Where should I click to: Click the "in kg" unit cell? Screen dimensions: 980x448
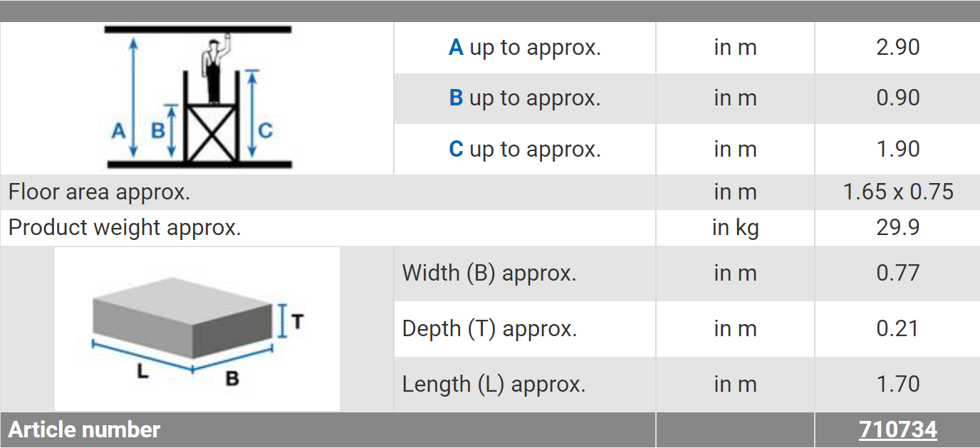click(735, 228)
